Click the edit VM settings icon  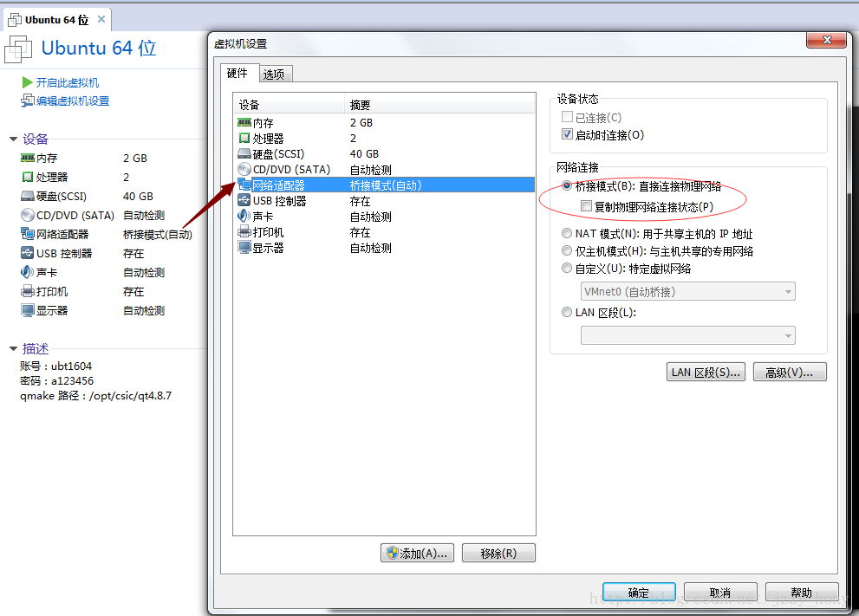pos(28,101)
